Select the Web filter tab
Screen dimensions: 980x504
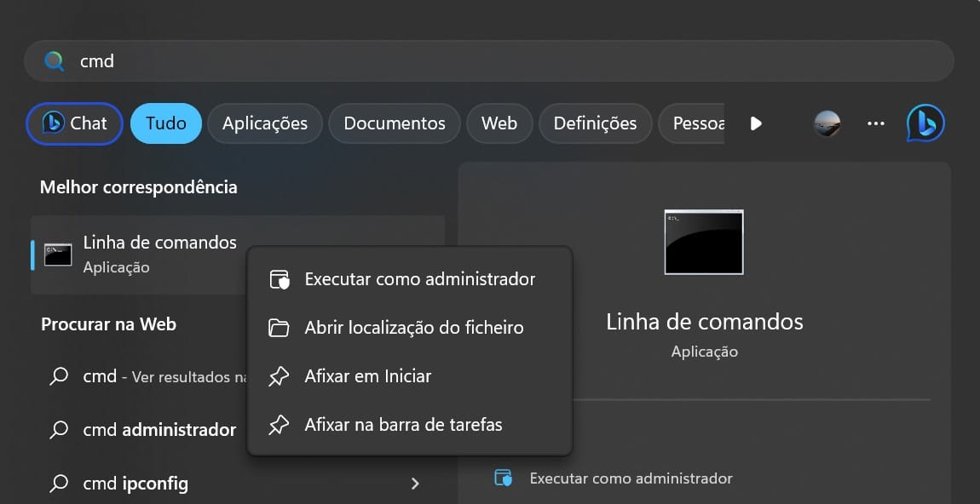(x=499, y=123)
